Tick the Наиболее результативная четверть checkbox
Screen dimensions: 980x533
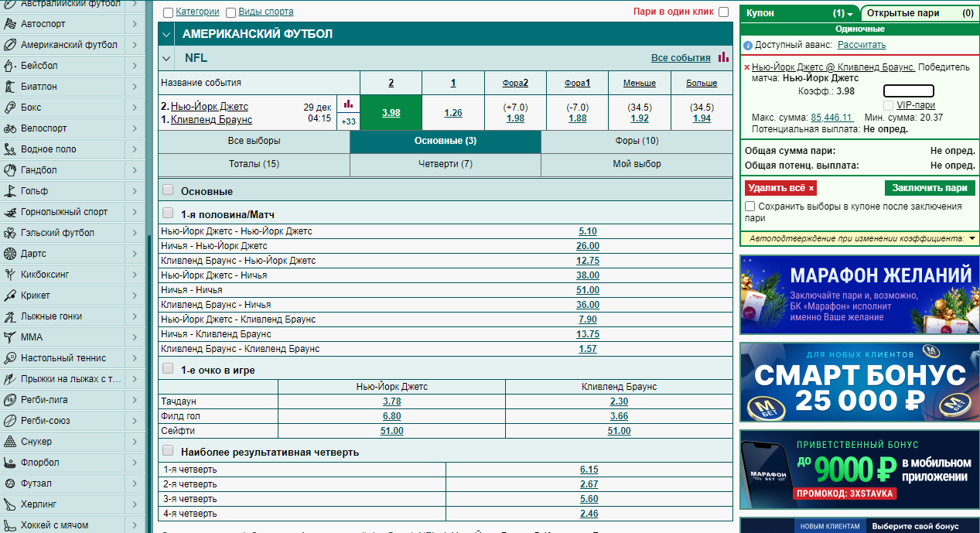click(x=168, y=451)
